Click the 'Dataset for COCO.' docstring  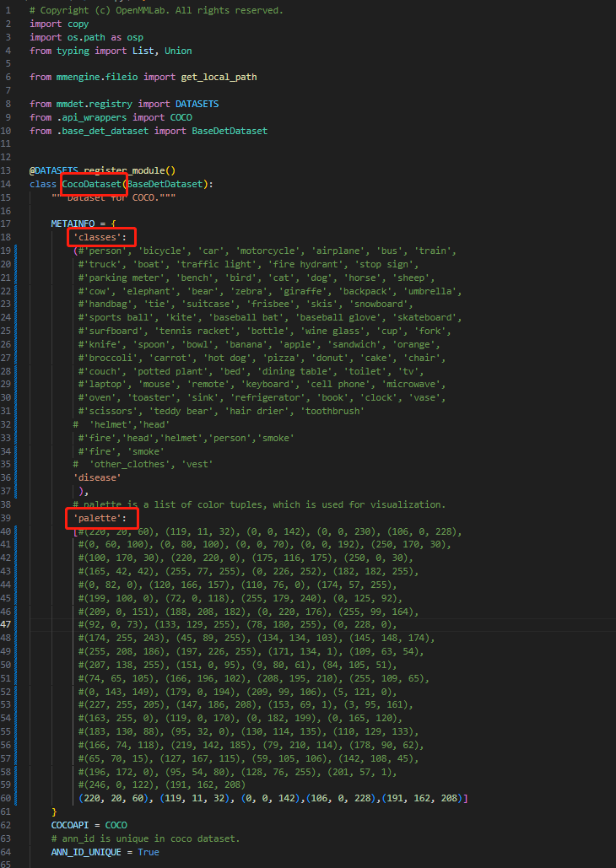tap(114, 197)
